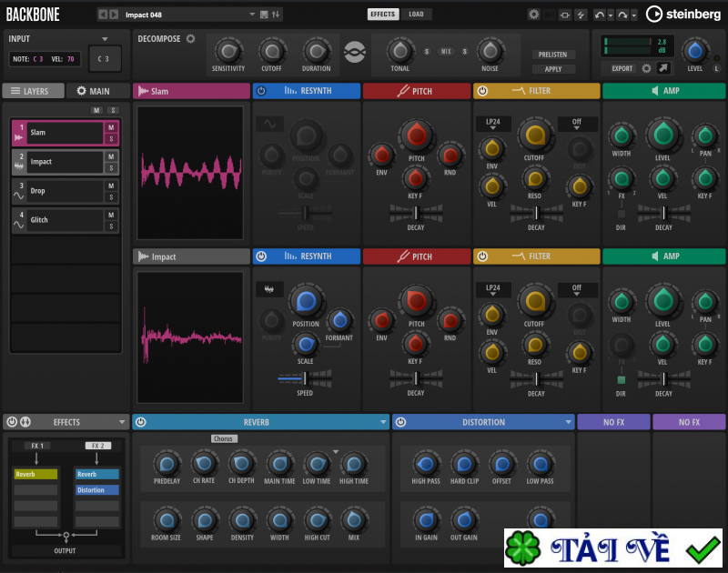This screenshot has width=728, height=573.
Task: Click the Slam layer waveform icon
Action: [19, 137]
